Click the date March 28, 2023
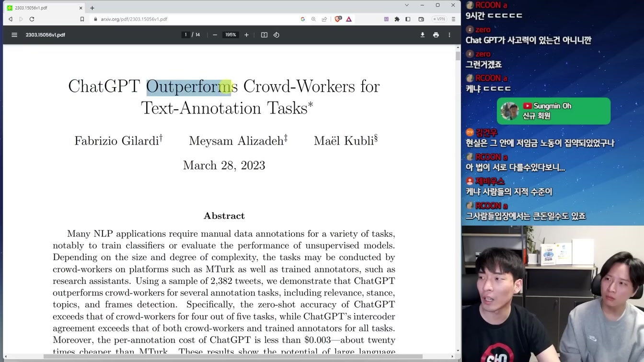The width and height of the screenshot is (644, 362). point(224,165)
